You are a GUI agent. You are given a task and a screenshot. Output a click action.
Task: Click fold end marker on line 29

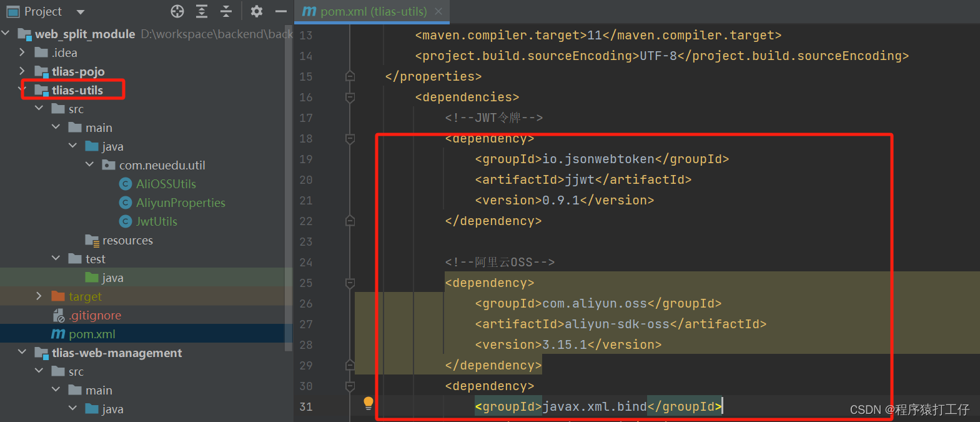(350, 365)
